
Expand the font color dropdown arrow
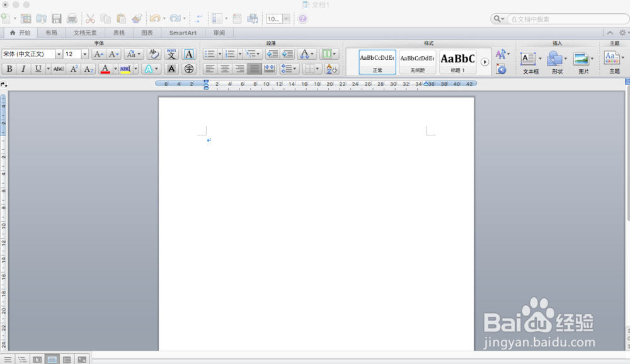(x=115, y=68)
